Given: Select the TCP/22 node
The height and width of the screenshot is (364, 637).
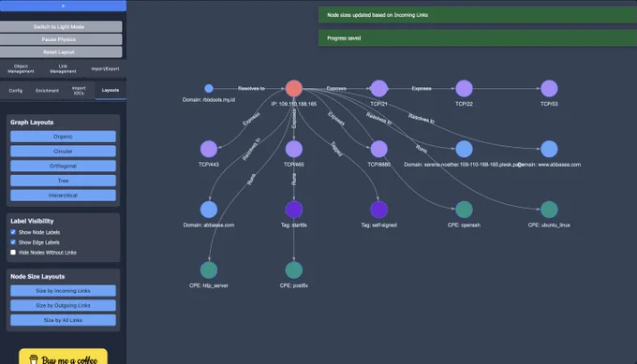Looking at the screenshot, I should coord(464,88).
